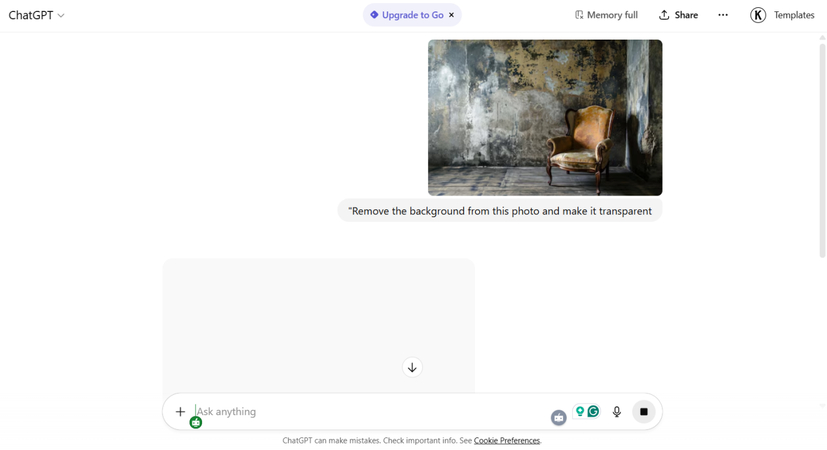827x450 pixels.
Task: Click the gray robot extension icon
Action: click(559, 418)
